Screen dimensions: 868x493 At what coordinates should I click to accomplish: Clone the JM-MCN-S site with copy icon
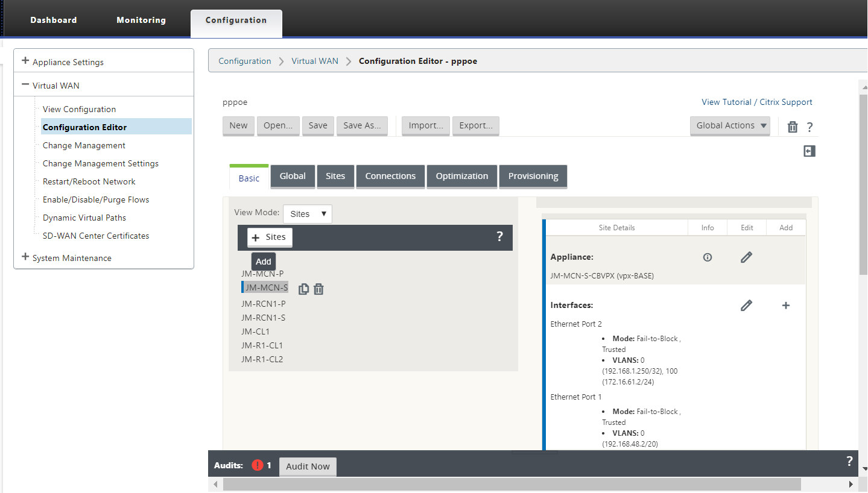pyautogui.click(x=304, y=289)
